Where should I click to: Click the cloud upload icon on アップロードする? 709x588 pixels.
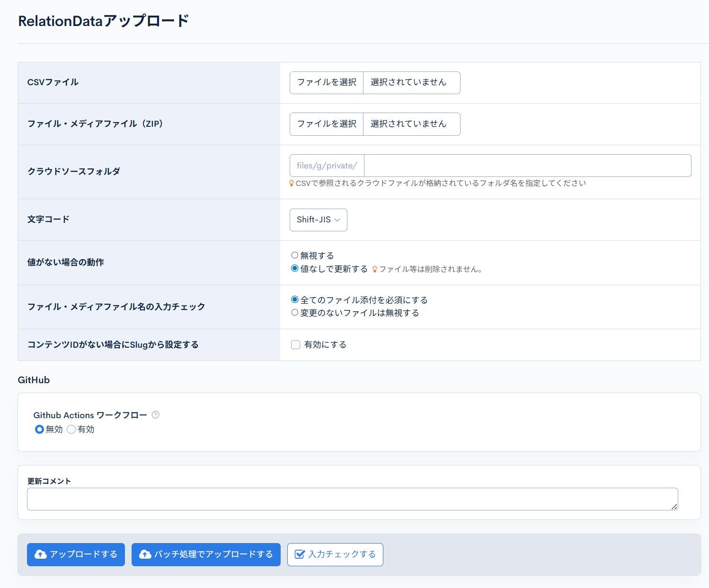click(40, 554)
